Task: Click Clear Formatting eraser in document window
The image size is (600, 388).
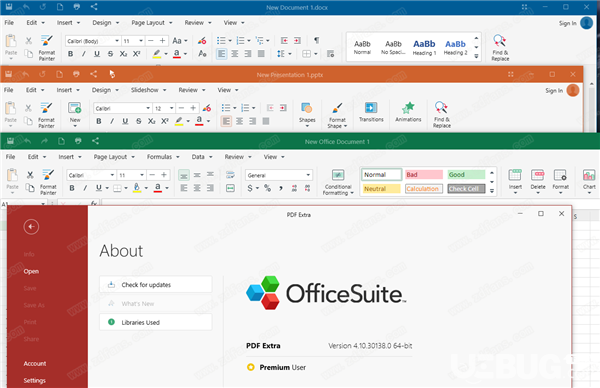Action: pyautogui.click(x=202, y=41)
